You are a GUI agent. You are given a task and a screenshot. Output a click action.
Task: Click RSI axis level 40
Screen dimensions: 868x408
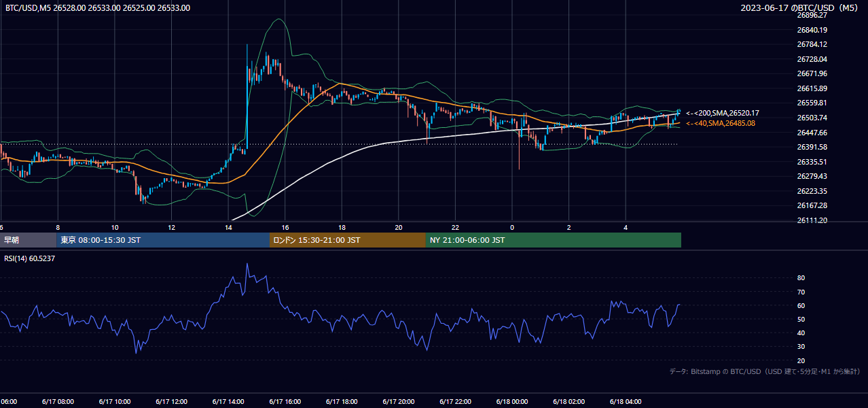point(801,333)
